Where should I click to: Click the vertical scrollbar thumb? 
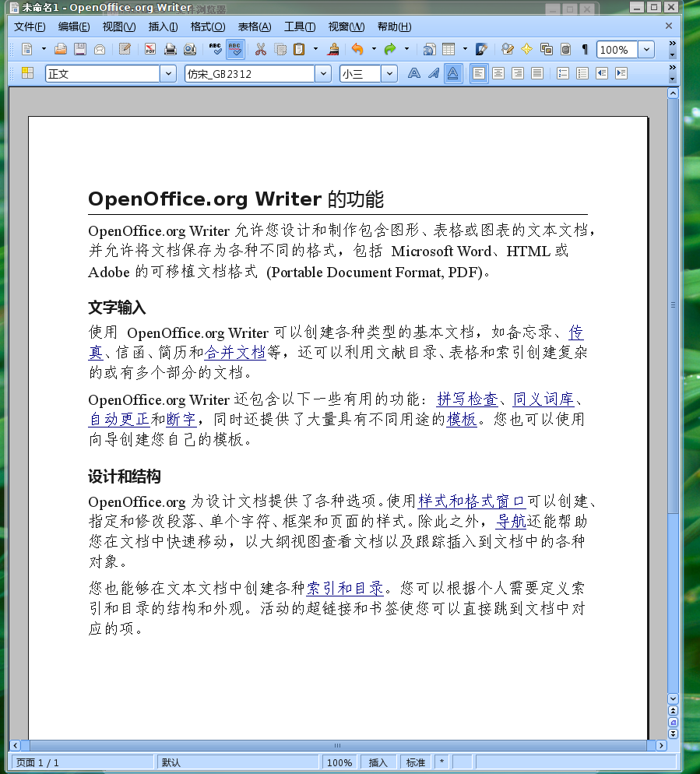tap(673, 305)
